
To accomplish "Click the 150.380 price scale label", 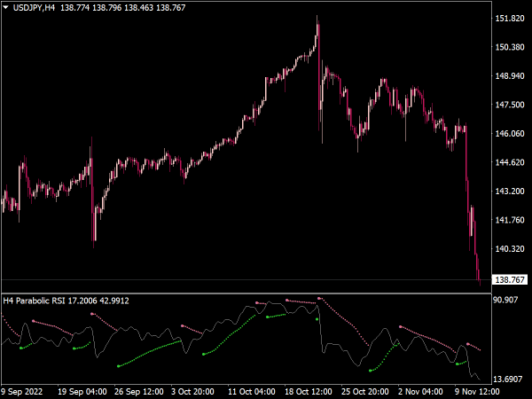I will tap(510, 47).
